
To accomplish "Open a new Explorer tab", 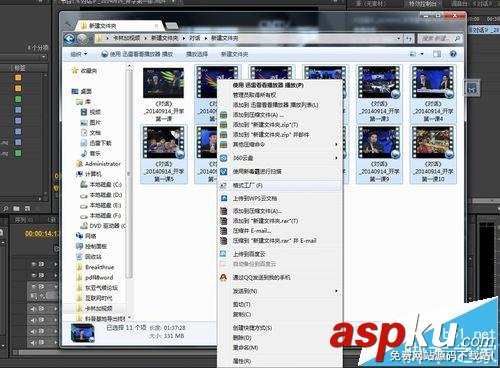I will (171, 26).
